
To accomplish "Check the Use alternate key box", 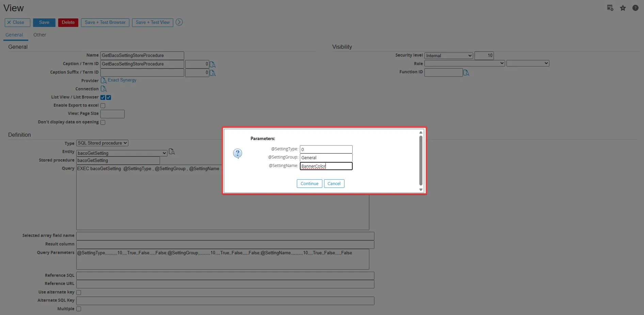I will coord(79,292).
